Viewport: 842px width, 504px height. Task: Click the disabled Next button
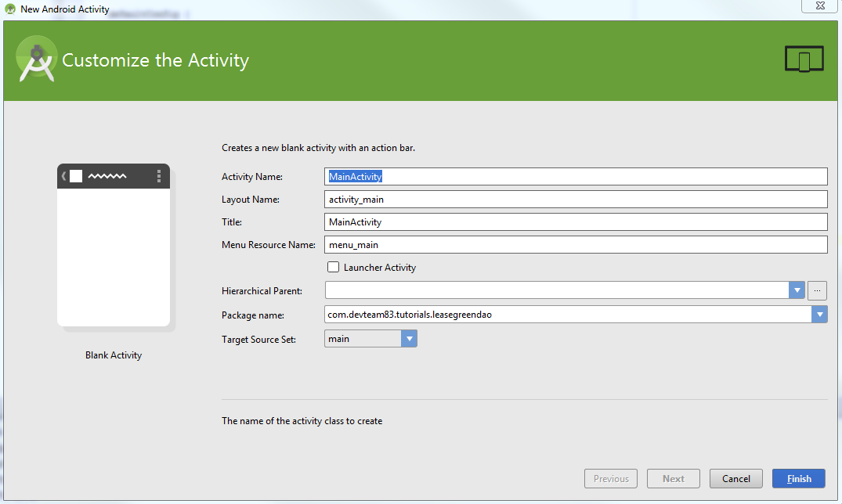click(x=674, y=479)
